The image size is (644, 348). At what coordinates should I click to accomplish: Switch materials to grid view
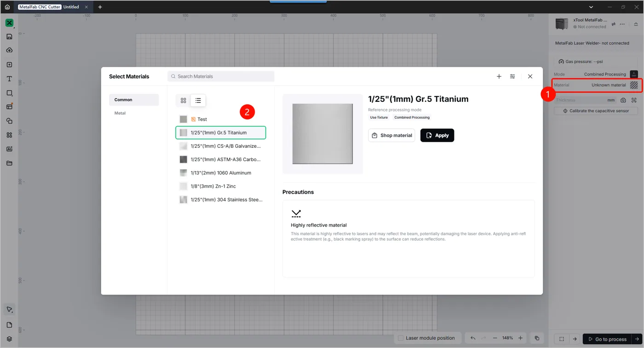click(184, 100)
